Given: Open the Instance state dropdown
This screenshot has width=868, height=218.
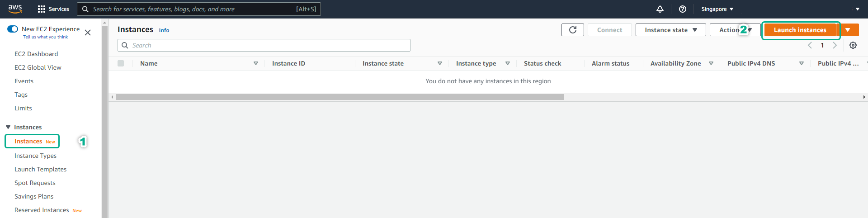Looking at the screenshot, I should [670, 30].
